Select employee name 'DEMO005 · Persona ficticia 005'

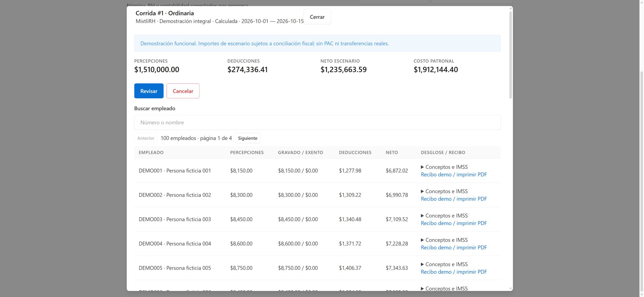[175, 268]
